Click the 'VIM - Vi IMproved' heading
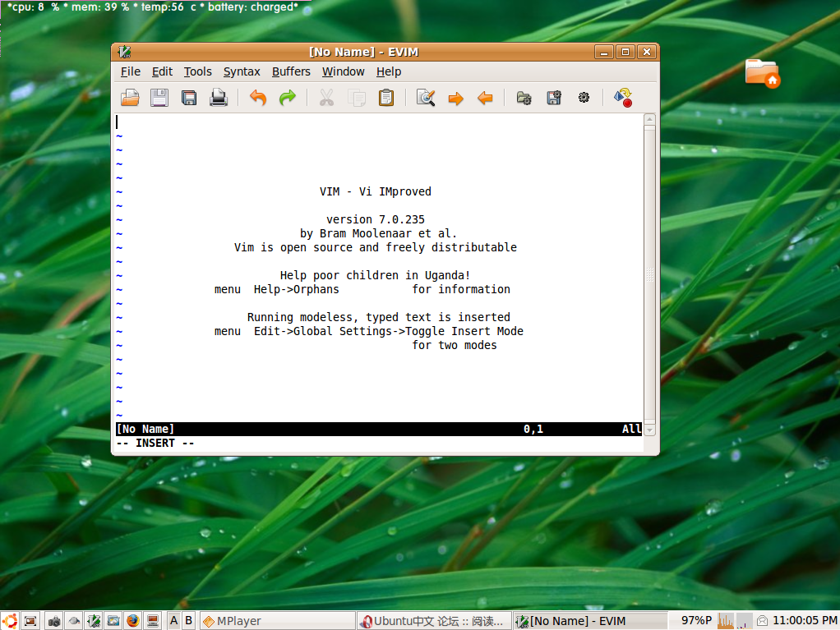The height and width of the screenshot is (630, 840). [x=376, y=191]
